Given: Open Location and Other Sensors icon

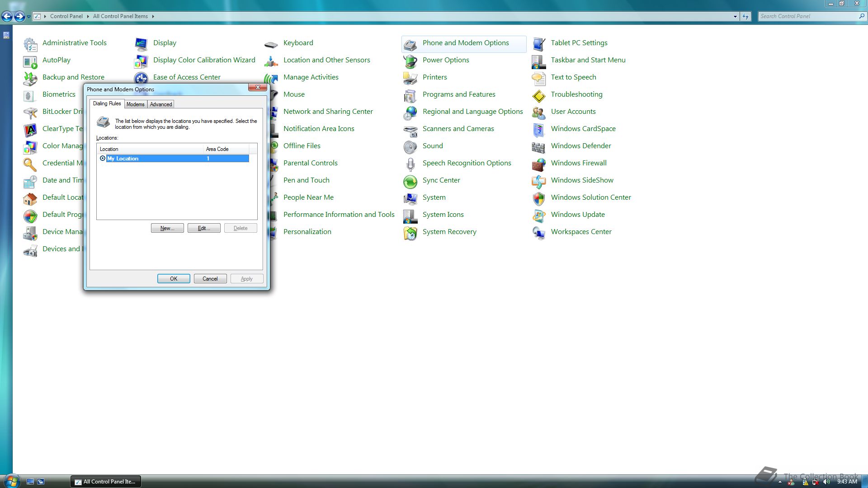Looking at the screenshot, I should point(271,61).
